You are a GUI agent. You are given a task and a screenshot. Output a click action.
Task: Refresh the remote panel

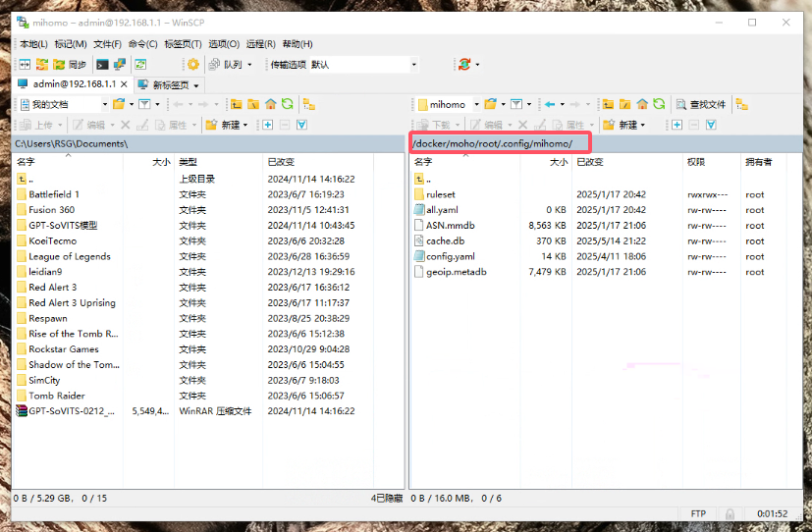pos(659,105)
